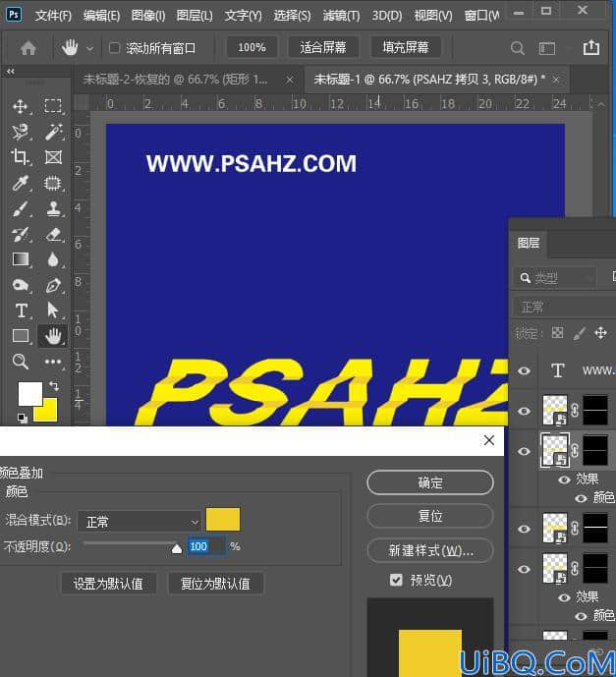Viewport: 616px width, 677px height.
Task: Select the Gradient tool
Action: pyautogui.click(x=21, y=259)
